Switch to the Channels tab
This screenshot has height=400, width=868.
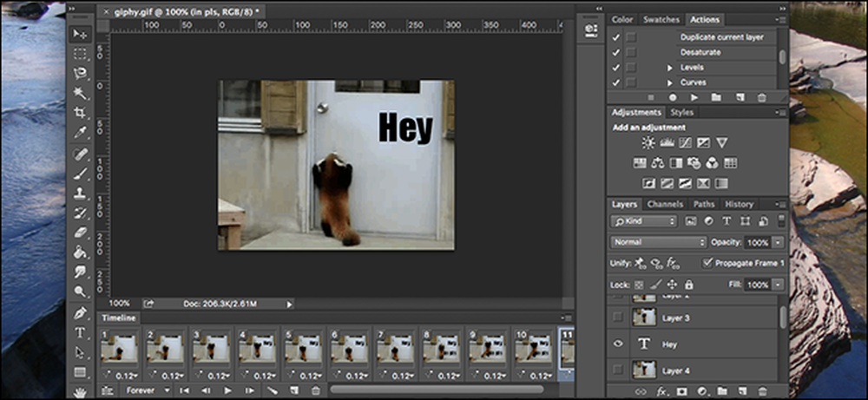[x=666, y=204]
